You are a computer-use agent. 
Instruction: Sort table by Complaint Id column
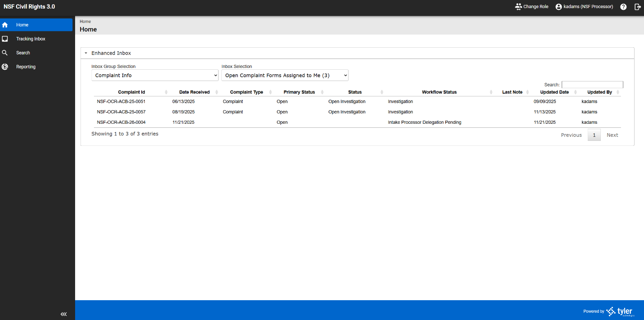[x=131, y=92]
